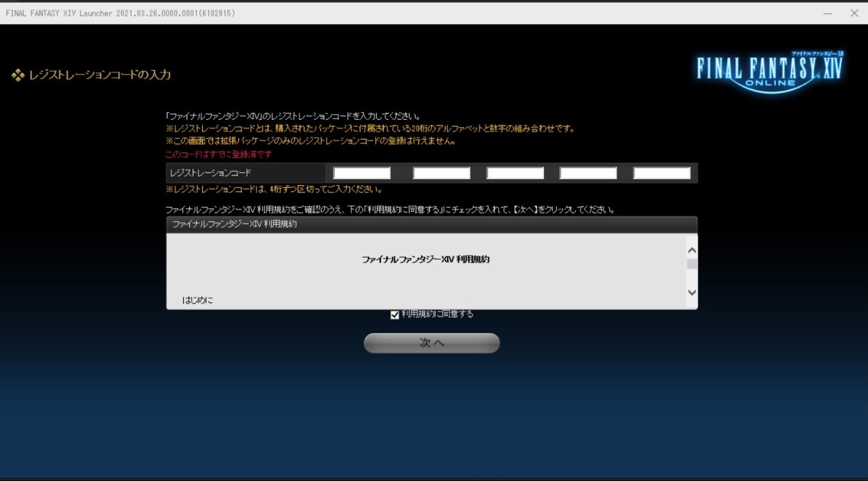868x481 pixels.
Task: Close the FINAL FANTASY XIV Launcher window
Action: [x=854, y=13]
